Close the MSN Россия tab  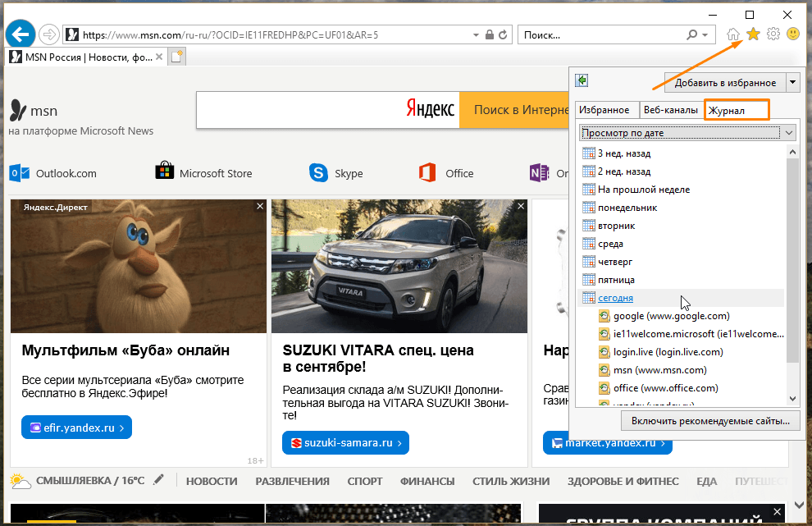[159, 57]
